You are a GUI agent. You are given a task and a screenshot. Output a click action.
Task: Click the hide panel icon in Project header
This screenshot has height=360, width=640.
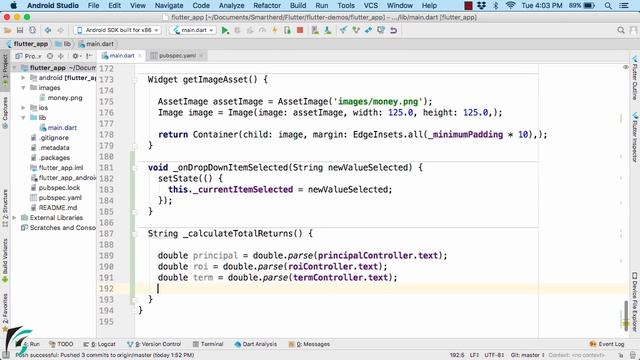[x=89, y=56]
